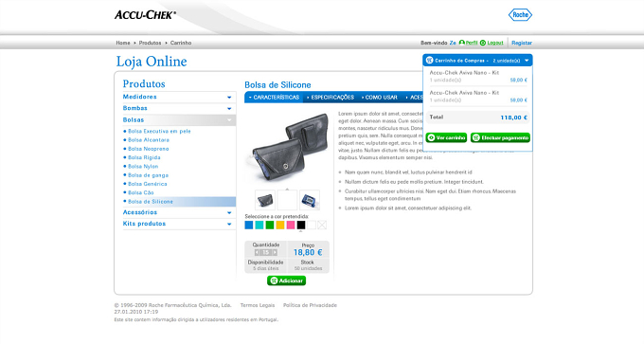Select the yellow color swatch
The image size is (644, 344).
click(280, 225)
